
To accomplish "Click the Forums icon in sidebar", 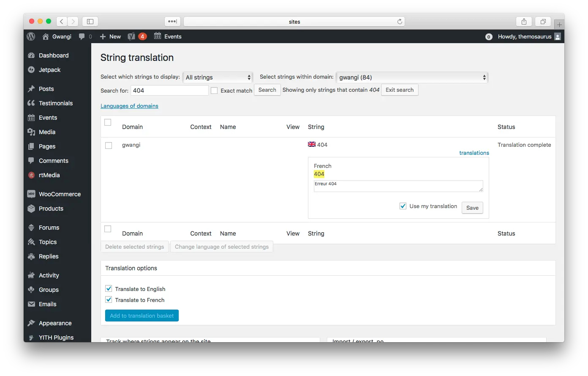I will coord(31,228).
